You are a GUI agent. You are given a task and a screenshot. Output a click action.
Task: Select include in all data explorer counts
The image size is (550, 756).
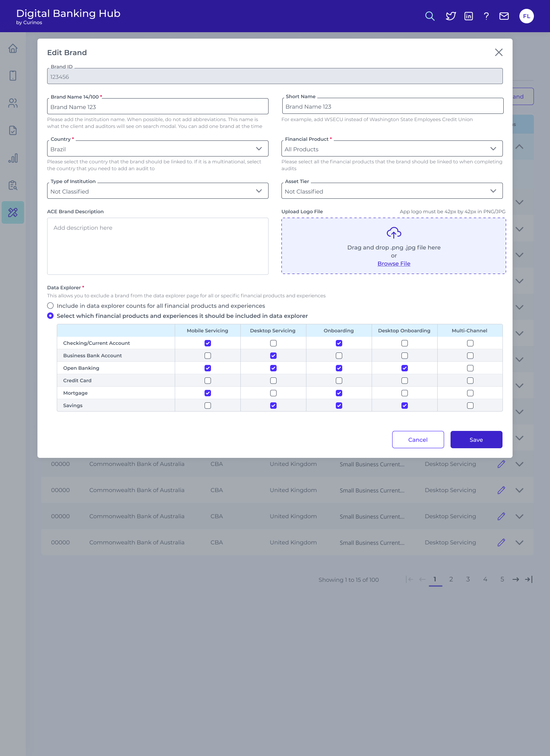50,306
